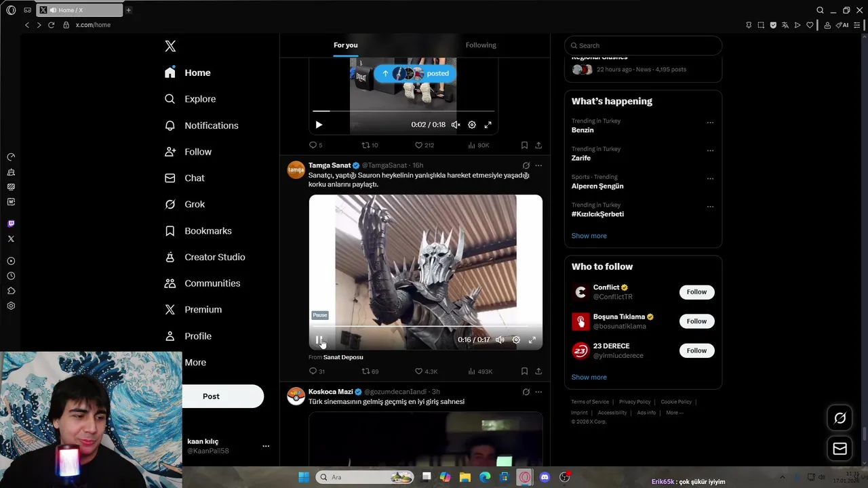Like the Tamga Sanat post
This screenshot has height=488, width=868.
pyautogui.click(x=418, y=371)
